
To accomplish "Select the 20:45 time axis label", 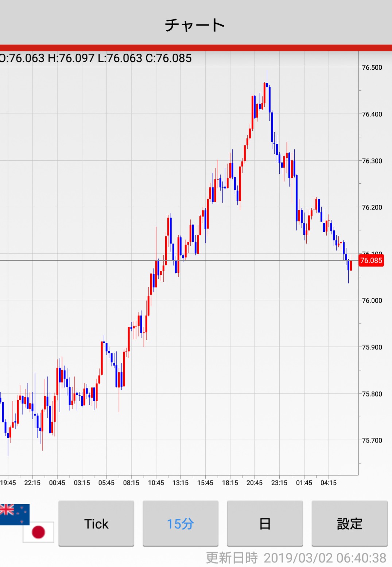I will tap(255, 483).
